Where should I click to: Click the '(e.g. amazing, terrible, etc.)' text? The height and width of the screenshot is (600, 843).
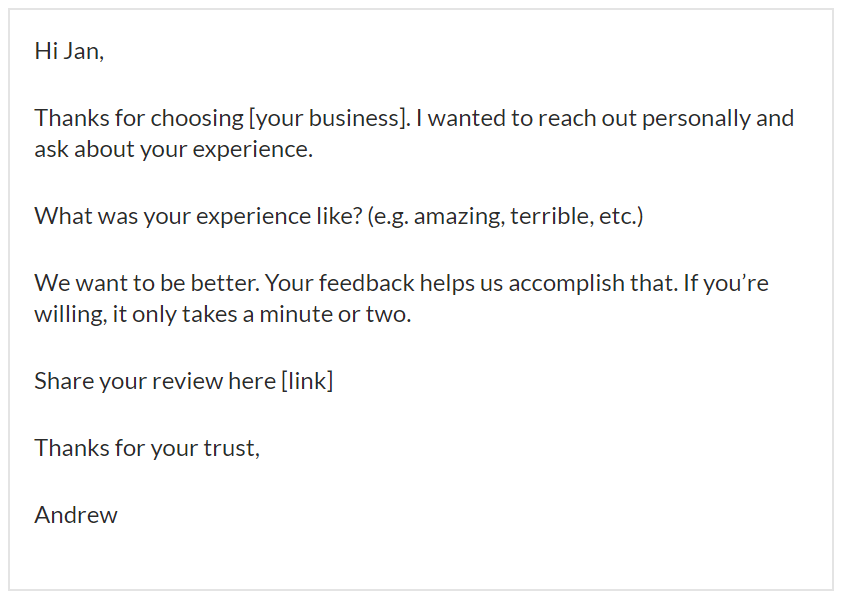pos(505,216)
